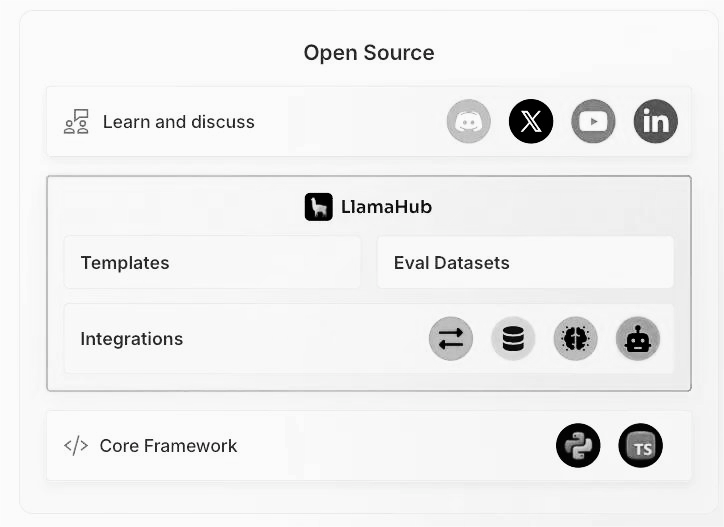Image resolution: width=724 pixels, height=527 pixels.
Task: Select the database stack icon
Action: (x=513, y=339)
